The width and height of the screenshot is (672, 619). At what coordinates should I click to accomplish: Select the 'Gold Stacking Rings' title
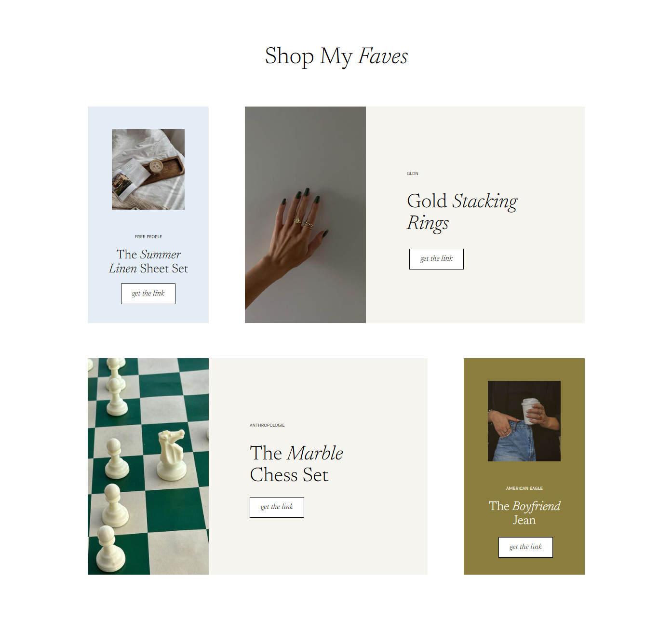click(462, 212)
